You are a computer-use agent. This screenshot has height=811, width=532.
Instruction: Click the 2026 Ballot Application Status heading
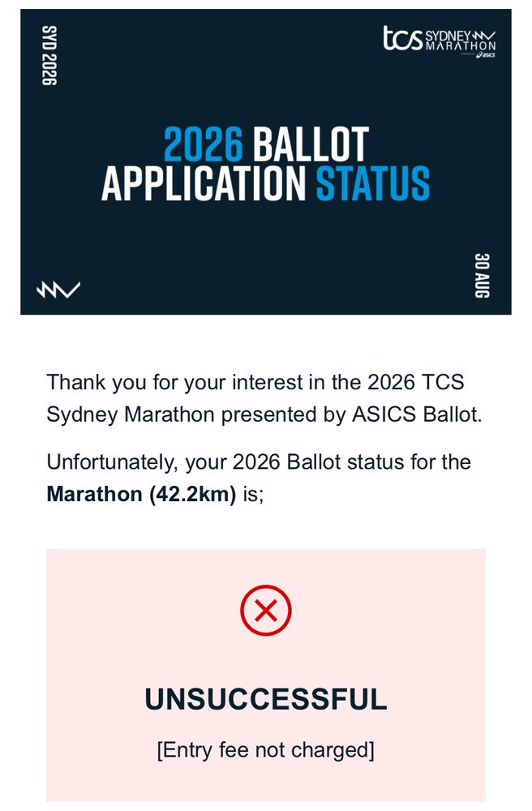(x=266, y=164)
